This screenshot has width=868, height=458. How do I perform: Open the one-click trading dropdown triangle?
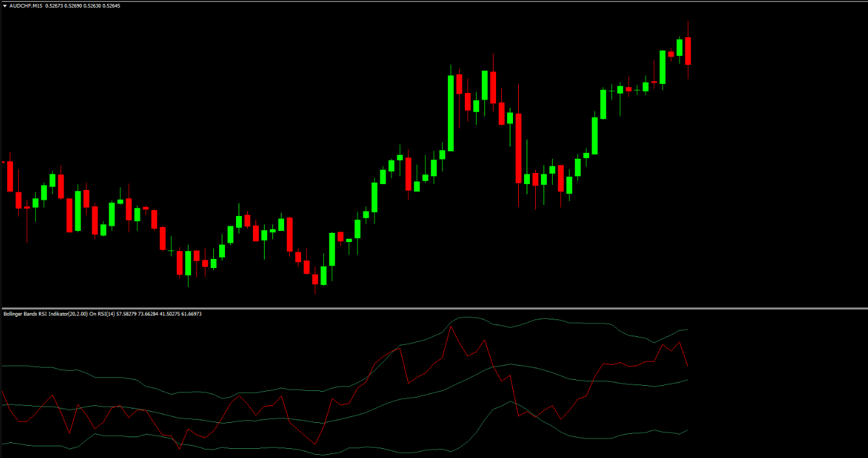click(x=5, y=6)
